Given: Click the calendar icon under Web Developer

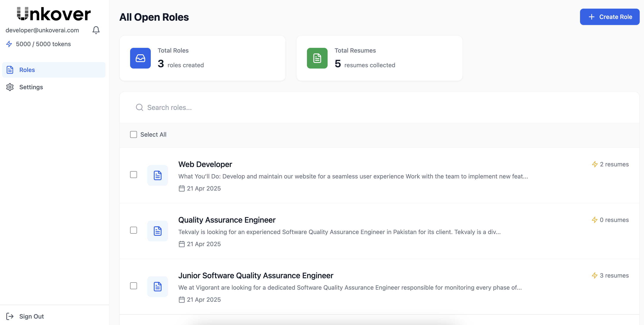Looking at the screenshot, I should coord(182,188).
